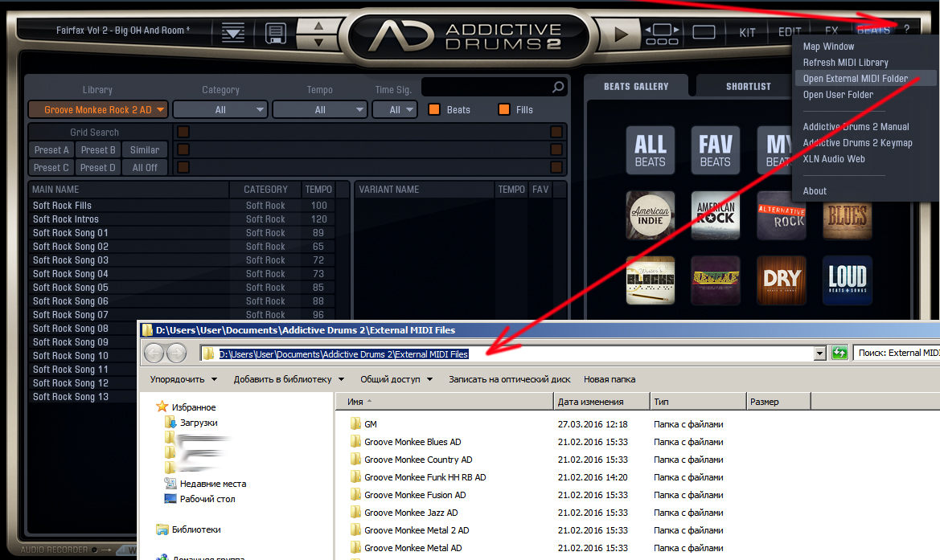Open Упорядочить dropdown in Explorer toolbar

183,379
